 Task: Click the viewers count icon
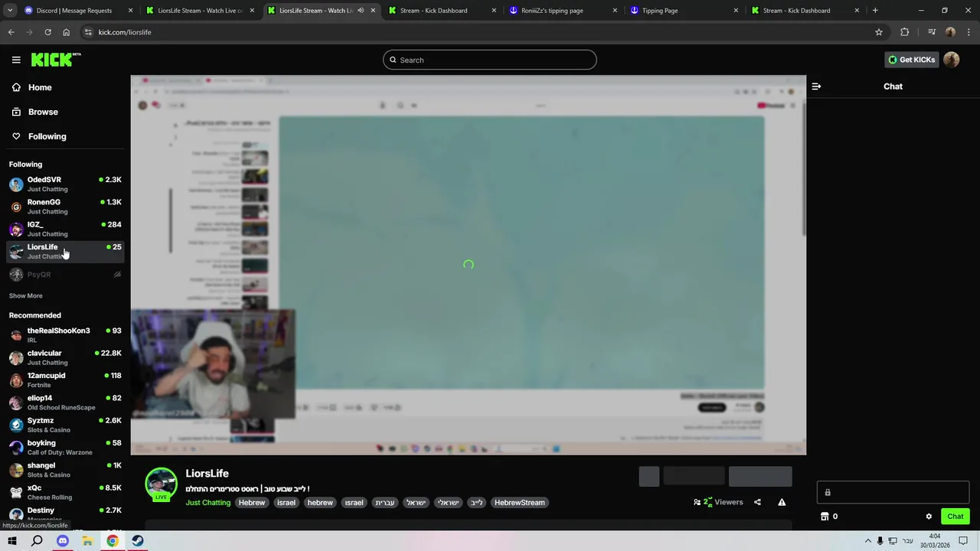click(697, 503)
